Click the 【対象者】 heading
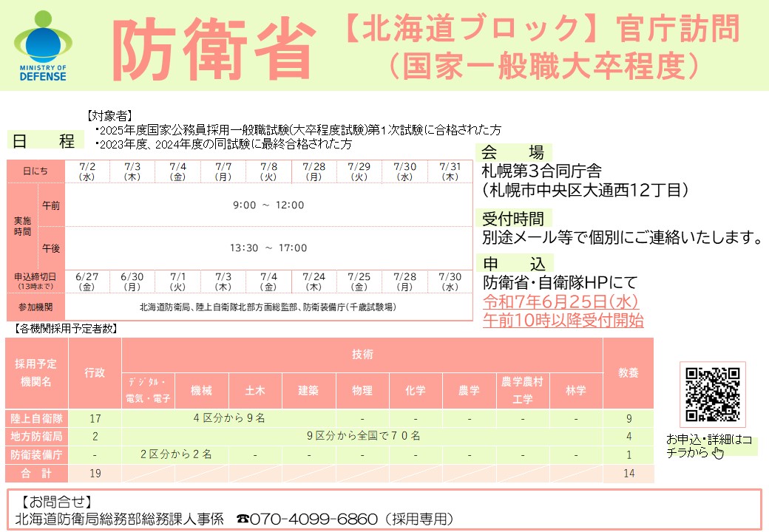 (x=110, y=115)
